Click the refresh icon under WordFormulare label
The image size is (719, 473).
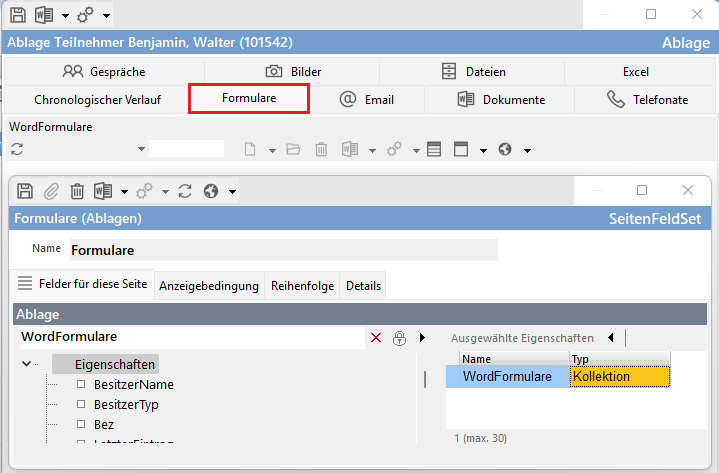pyautogui.click(x=16, y=149)
